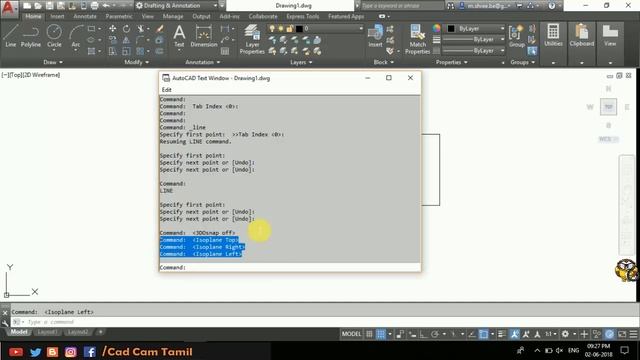Click the TOP face of the ViewCube

click(x=608, y=107)
